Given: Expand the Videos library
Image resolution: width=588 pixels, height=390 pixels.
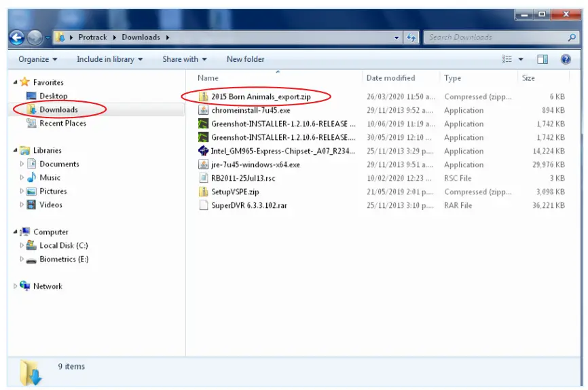Looking at the screenshot, I should pyautogui.click(x=22, y=205).
